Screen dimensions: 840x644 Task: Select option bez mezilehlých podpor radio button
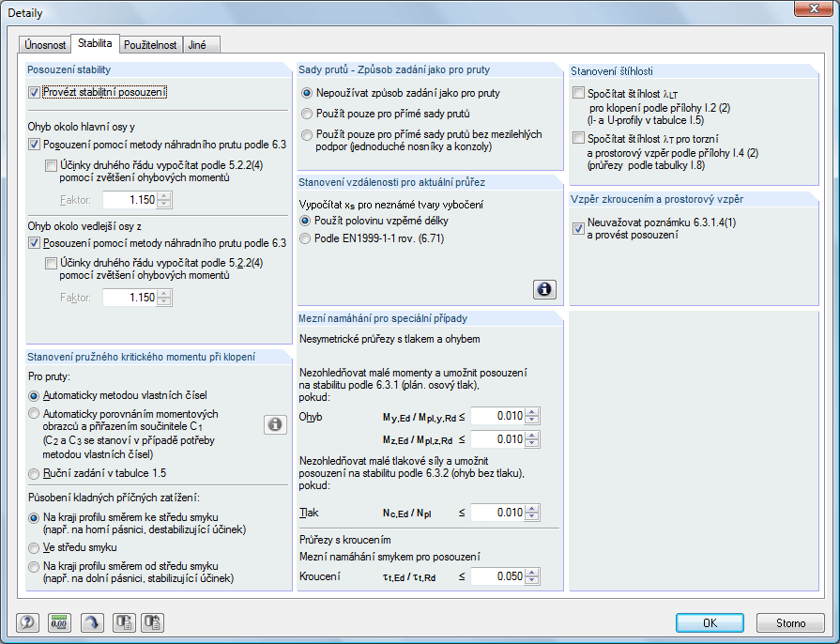306,135
